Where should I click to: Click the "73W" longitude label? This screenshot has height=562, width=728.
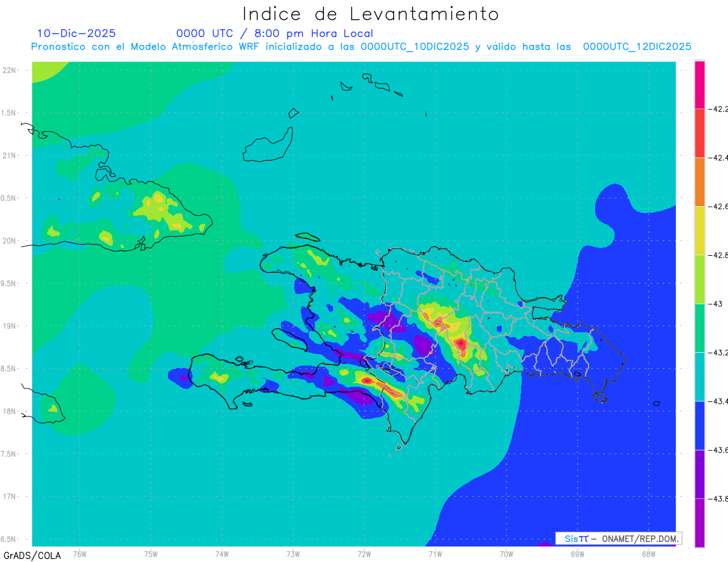click(293, 554)
